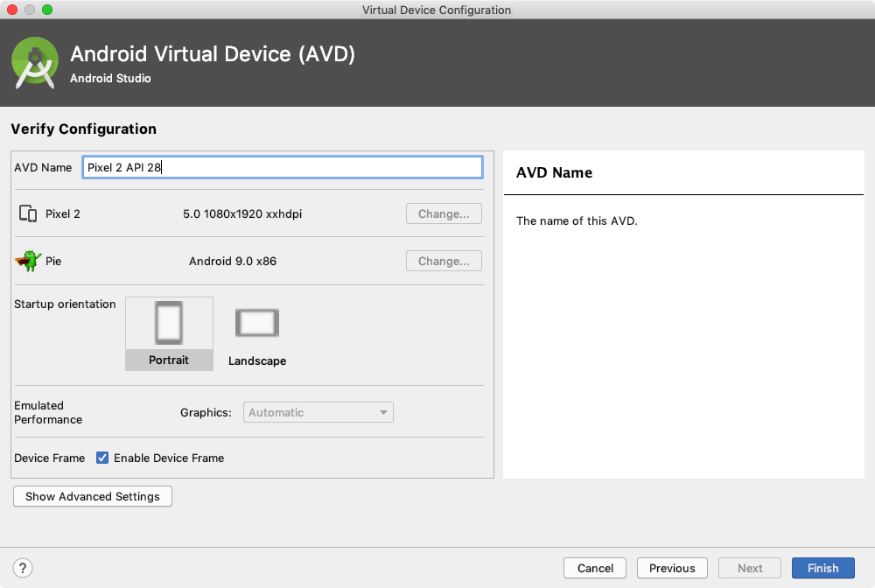Click the 'Emulated Performance' label
Viewport: 875px width, 588px height.
pos(48,412)
